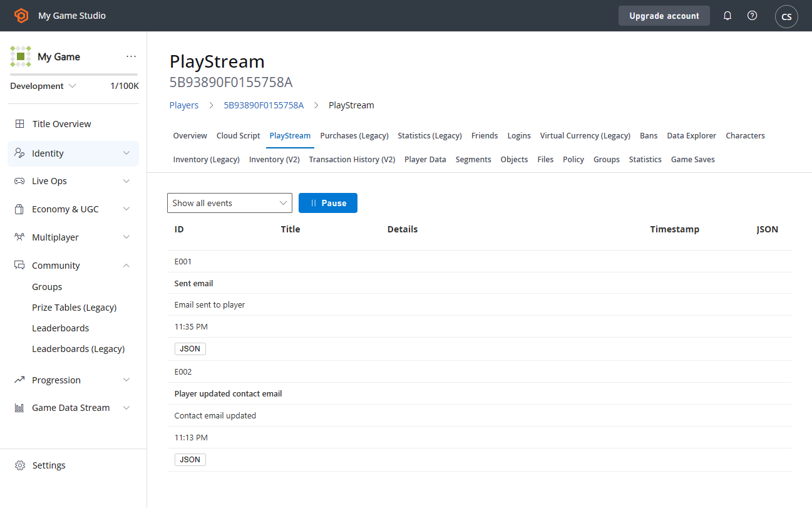The image size is (812, 508).
Task: Switch to the Segments tab
Action: (x=473, y=159)
